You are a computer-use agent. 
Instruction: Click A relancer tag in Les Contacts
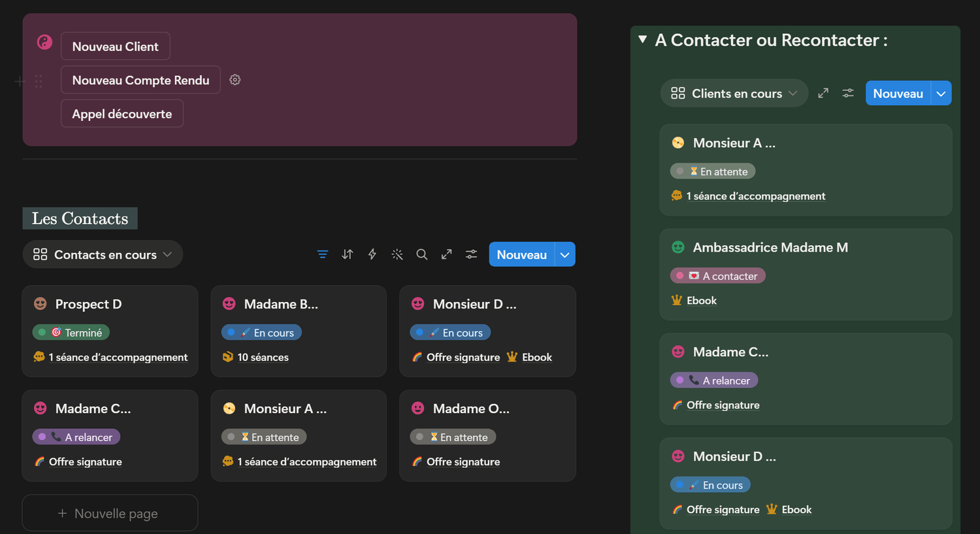pos(76,437)
